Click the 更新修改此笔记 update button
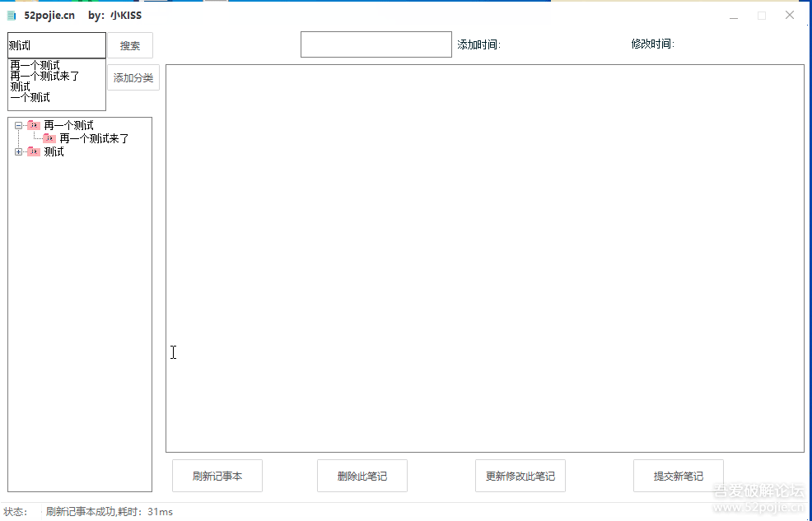This screenshot has height=521, width=812. click(x=520, y=476)
